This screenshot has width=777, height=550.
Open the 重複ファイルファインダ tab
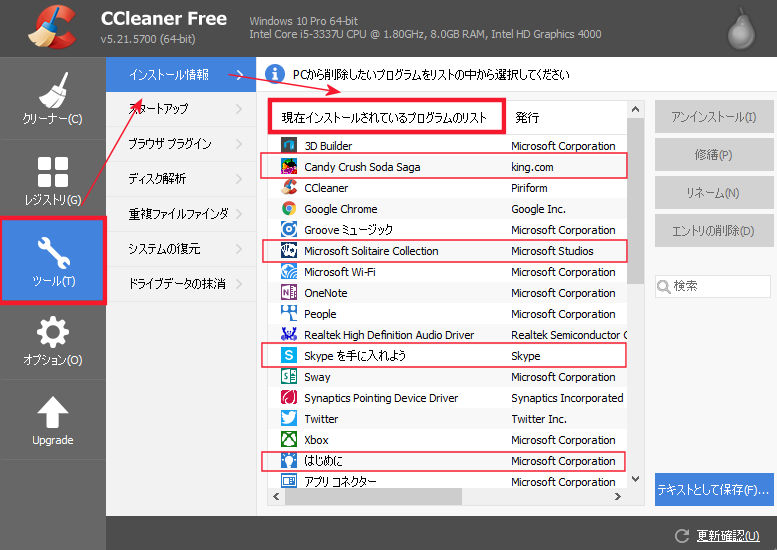click(181, 214)
